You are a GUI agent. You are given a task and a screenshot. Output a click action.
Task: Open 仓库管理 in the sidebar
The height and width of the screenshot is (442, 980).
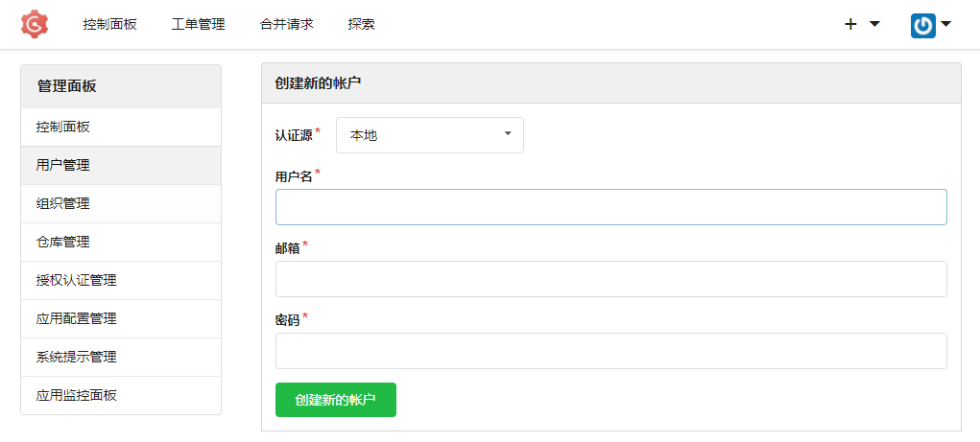pos(63,242)
